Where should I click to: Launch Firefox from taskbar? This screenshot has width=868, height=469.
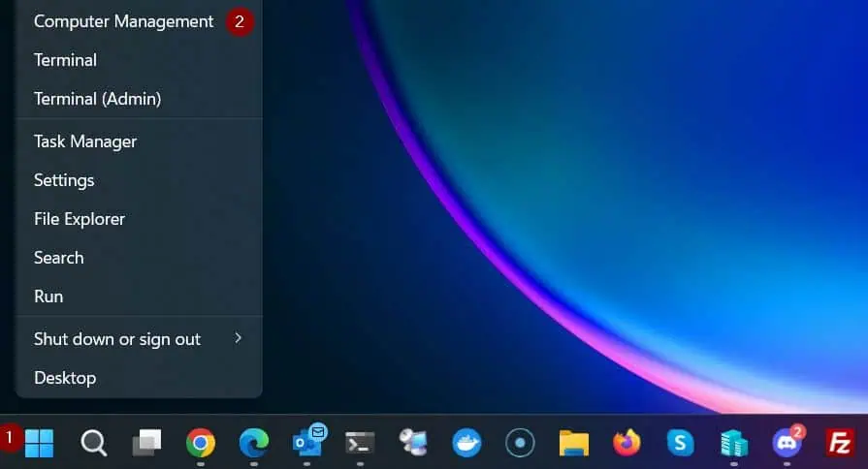(627, 443)
